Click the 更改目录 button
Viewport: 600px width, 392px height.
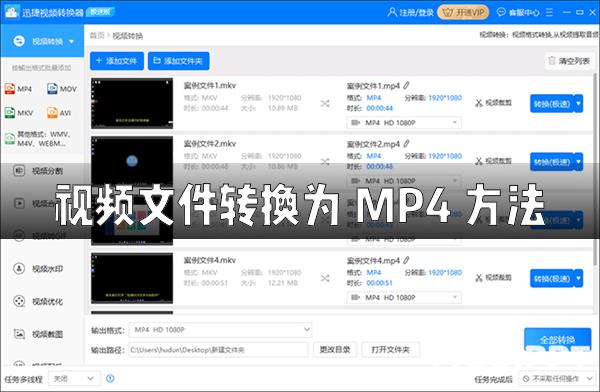coord(335,350)
